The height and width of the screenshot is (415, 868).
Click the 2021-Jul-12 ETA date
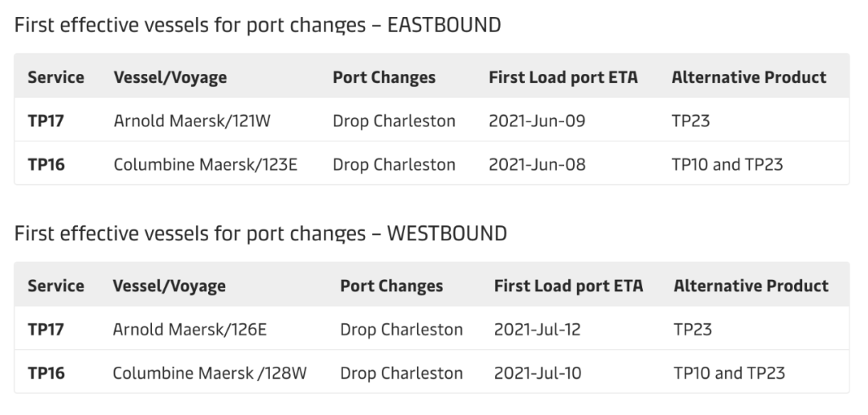538,329
